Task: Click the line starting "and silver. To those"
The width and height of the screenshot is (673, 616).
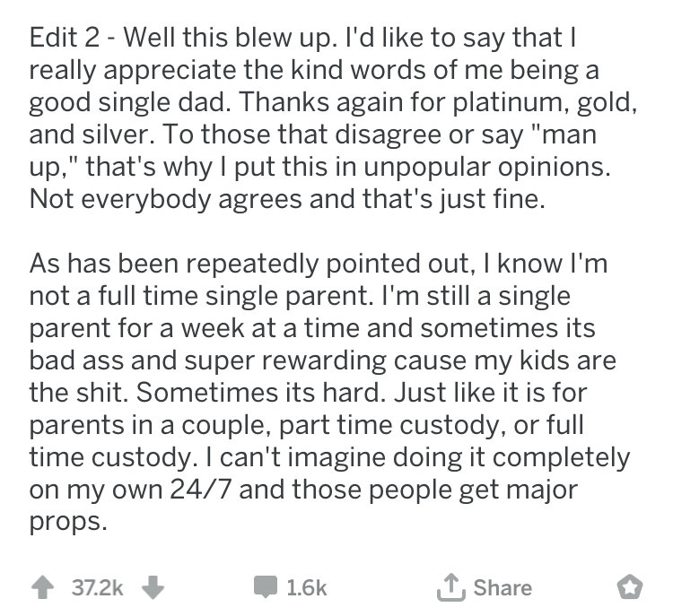Action: (313, 134)
